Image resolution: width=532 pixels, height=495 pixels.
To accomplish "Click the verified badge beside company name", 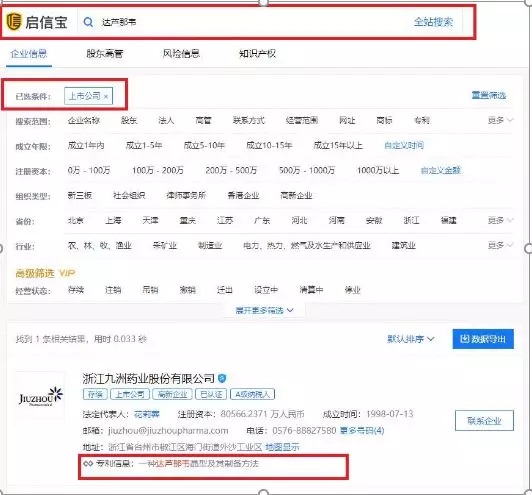I will coord(222,378).
